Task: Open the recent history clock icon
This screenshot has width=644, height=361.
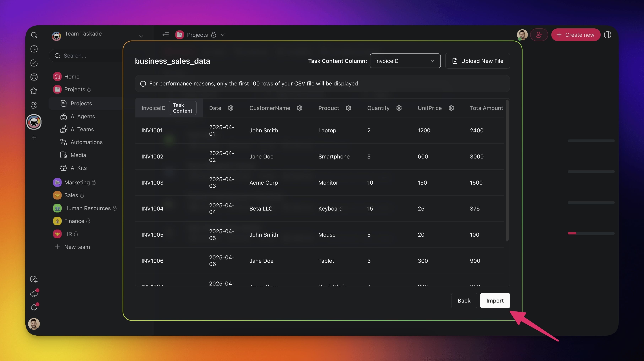Action: point(34,49)
